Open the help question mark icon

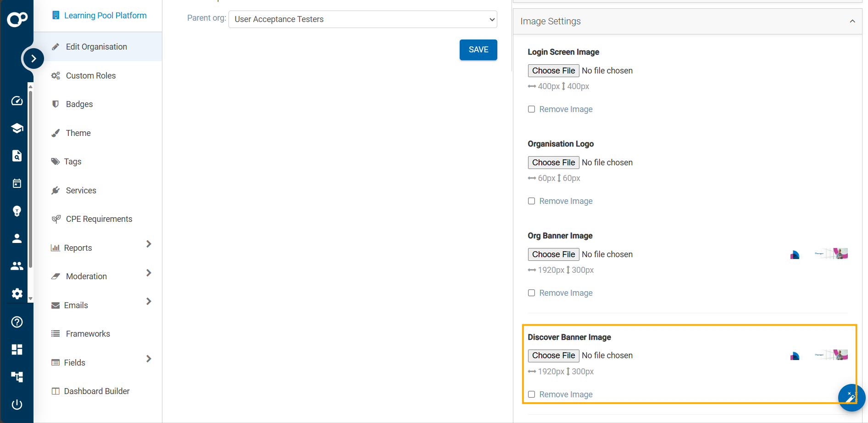point(17,322)
